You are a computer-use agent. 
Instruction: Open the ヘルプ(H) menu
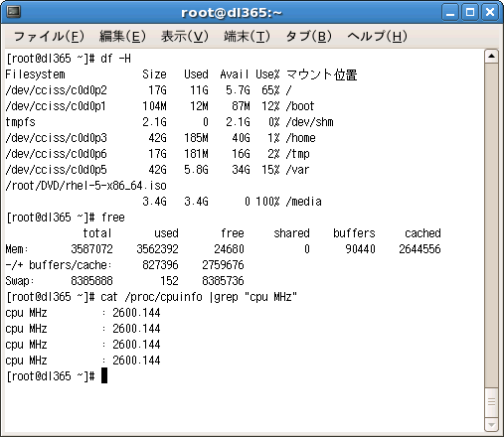tap(377, 37)
